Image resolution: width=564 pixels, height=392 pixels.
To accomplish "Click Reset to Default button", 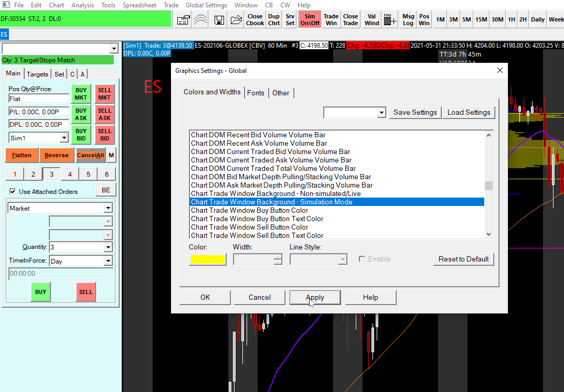I will point(464,259).
